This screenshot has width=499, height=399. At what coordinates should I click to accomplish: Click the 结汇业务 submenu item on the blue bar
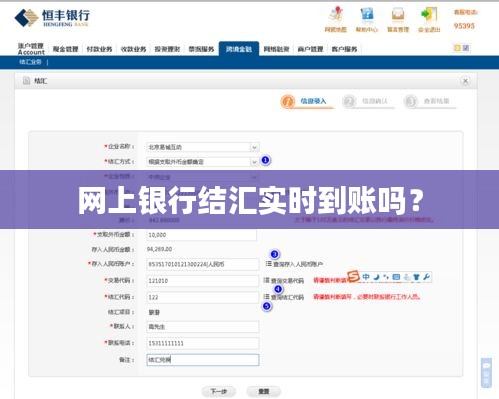[x=30, y=62]
